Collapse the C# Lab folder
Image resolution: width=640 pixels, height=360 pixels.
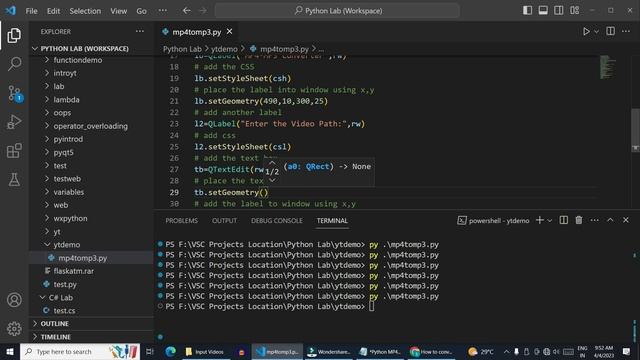pyautogui.click(x=91, y=298)
